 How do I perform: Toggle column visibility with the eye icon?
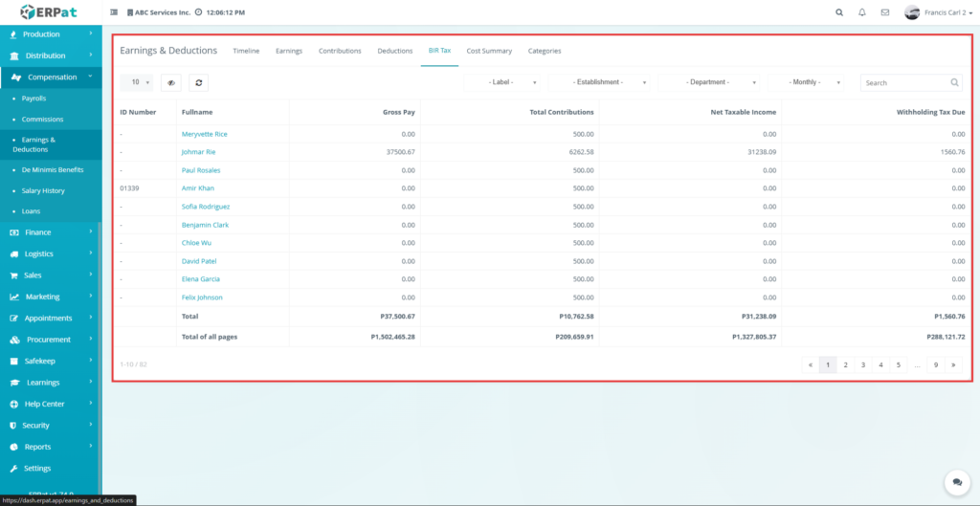[x=170, y=83]
